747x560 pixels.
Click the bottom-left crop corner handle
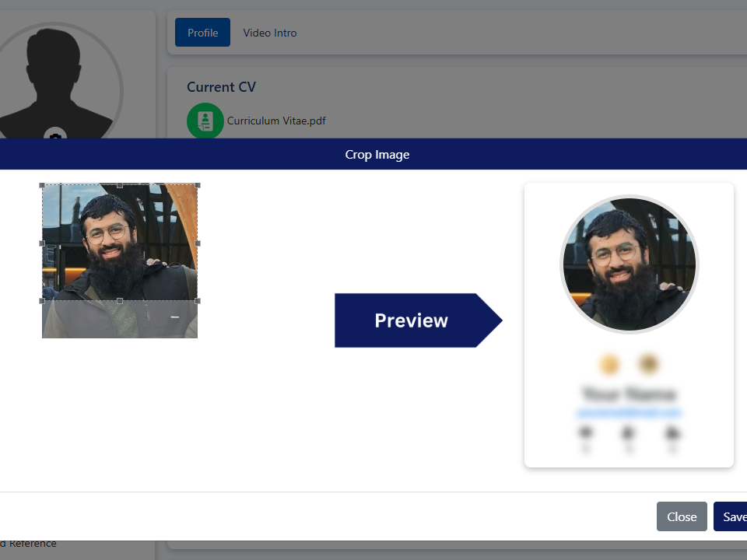click(x=42, y=300)
